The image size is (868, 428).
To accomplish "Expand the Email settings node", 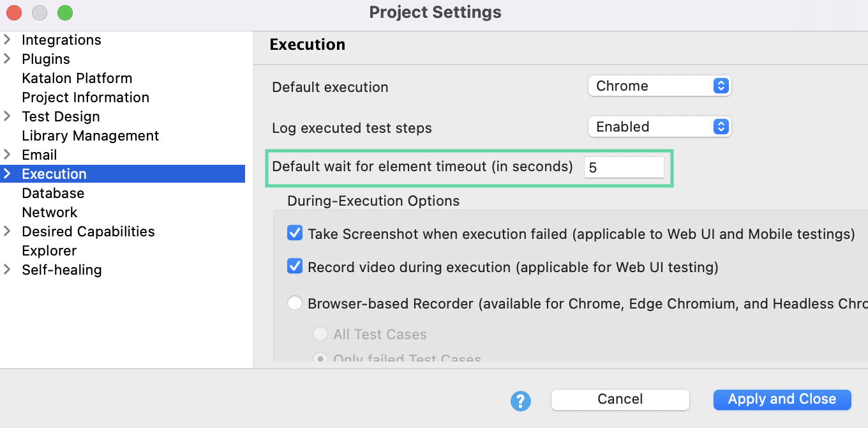I will [8, 155].
